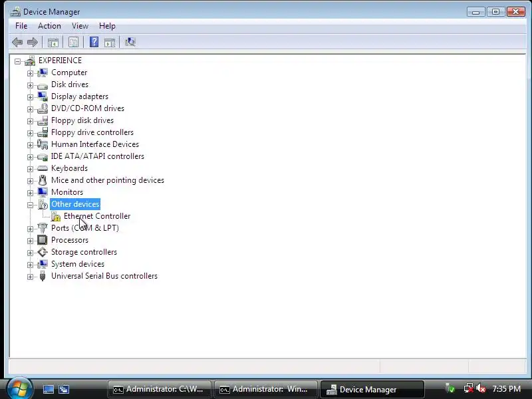Expand the Keyboards node
The height and width of the screenshot is (399, 532).
click(30, 169)
